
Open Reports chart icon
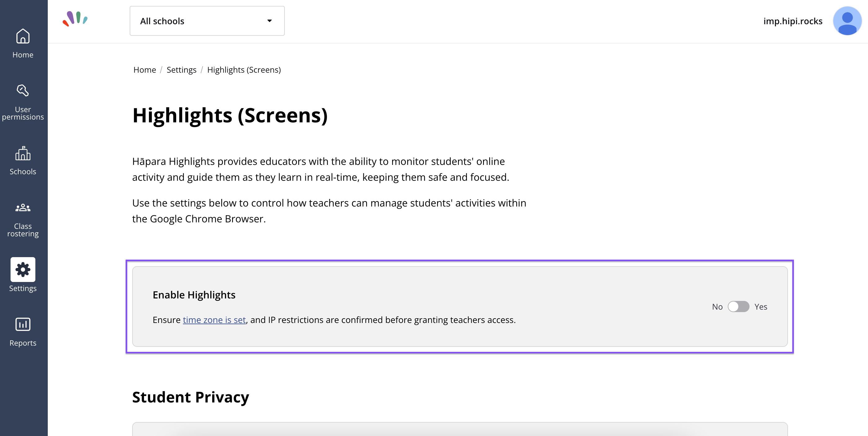coord(23,325)
